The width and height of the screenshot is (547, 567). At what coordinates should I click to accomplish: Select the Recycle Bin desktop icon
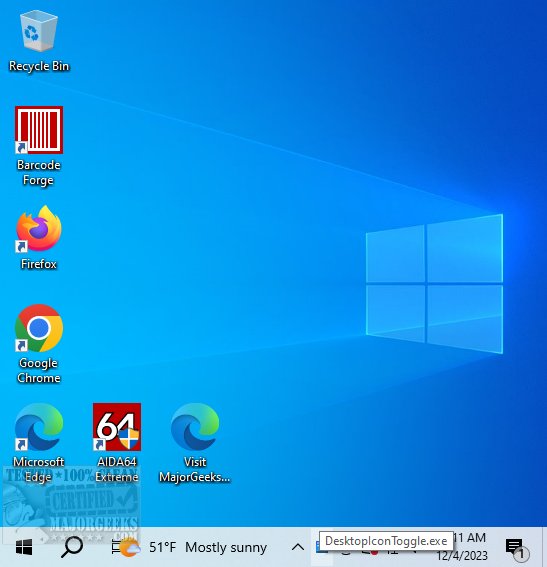tap(39, 40)
